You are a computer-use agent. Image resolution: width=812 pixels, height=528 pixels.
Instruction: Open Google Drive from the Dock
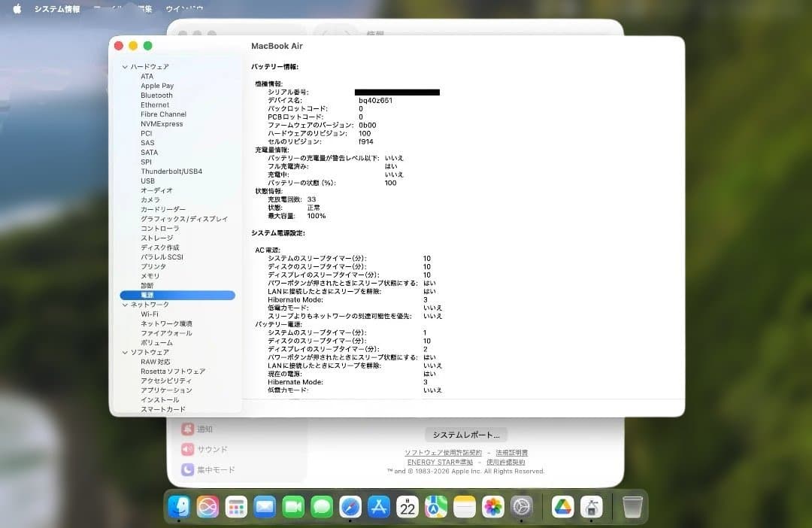[562, 507]
